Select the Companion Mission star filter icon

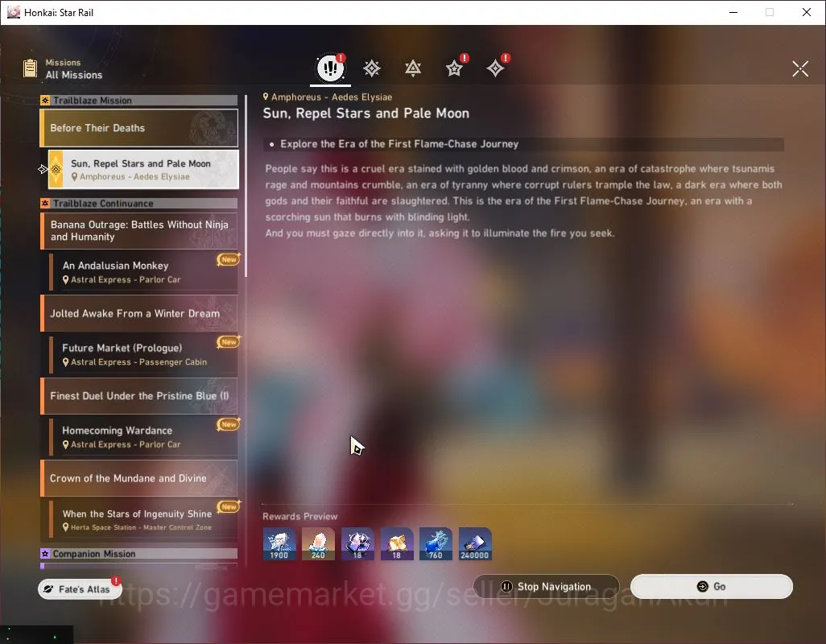pyautogui.click(x=454, y=68)
